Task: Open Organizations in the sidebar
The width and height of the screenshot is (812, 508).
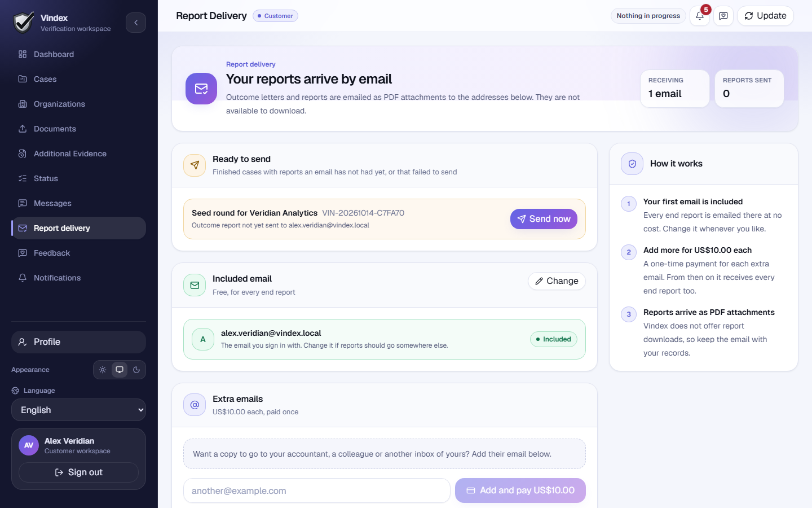Action: tap(78, 104)
